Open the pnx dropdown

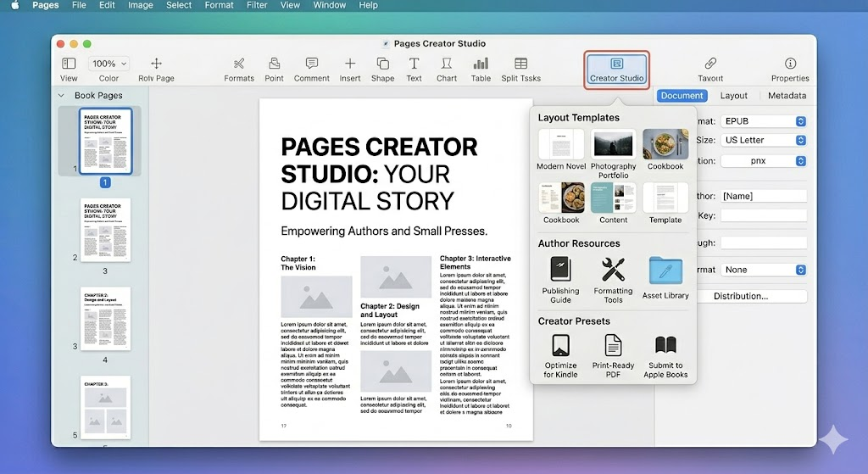764,160
